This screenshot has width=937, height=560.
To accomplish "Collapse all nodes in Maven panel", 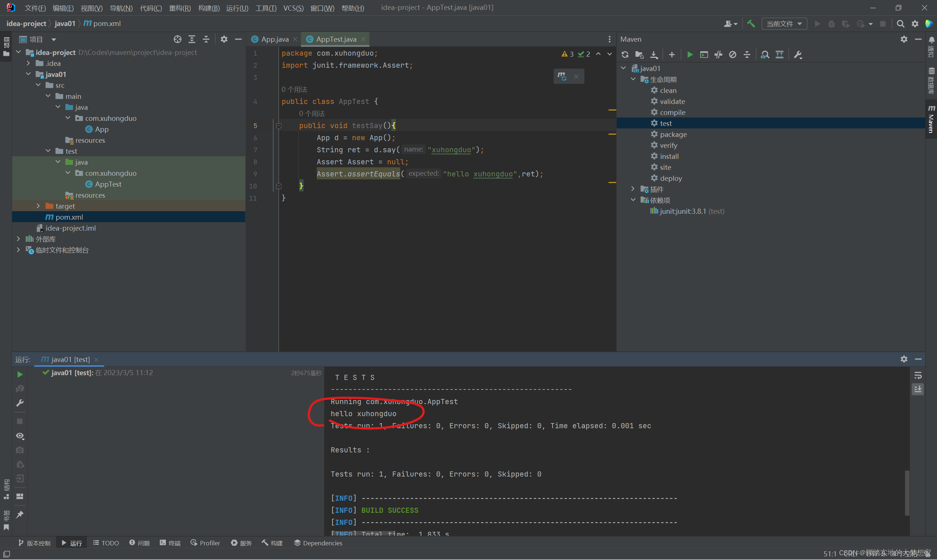I will coord(747,55).
